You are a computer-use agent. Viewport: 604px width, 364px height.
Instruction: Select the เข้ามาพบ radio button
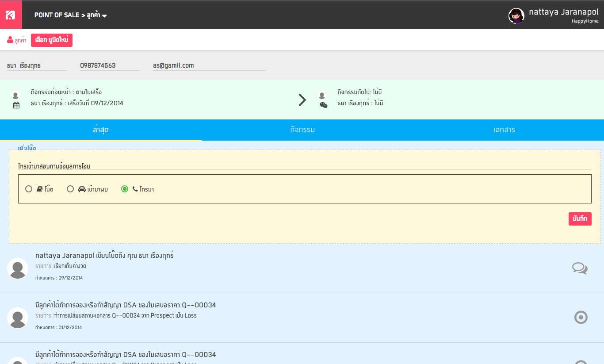point(70,189)
